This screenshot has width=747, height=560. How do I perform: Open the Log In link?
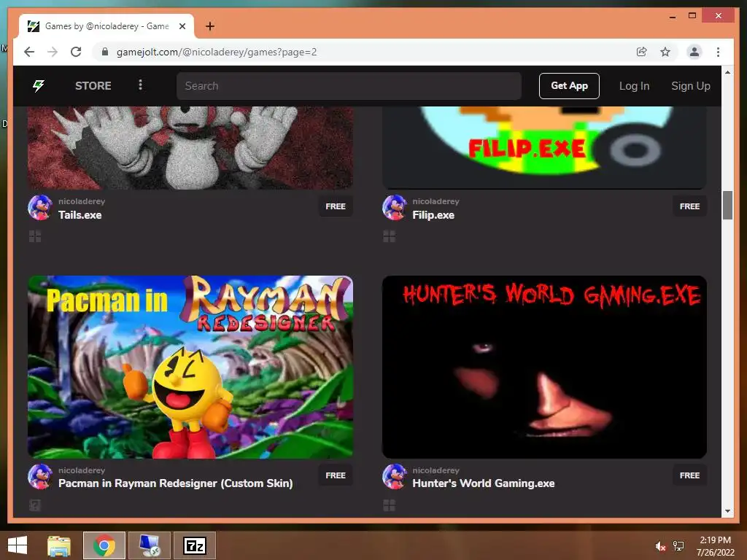(x=634, y=86)
